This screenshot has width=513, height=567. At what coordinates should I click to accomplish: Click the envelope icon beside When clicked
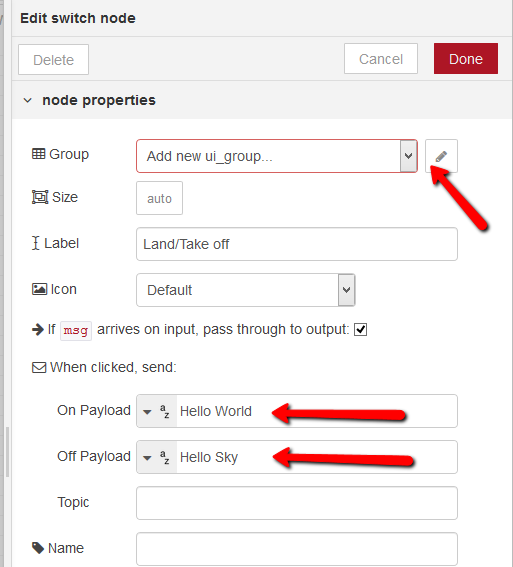click(39, 367)
